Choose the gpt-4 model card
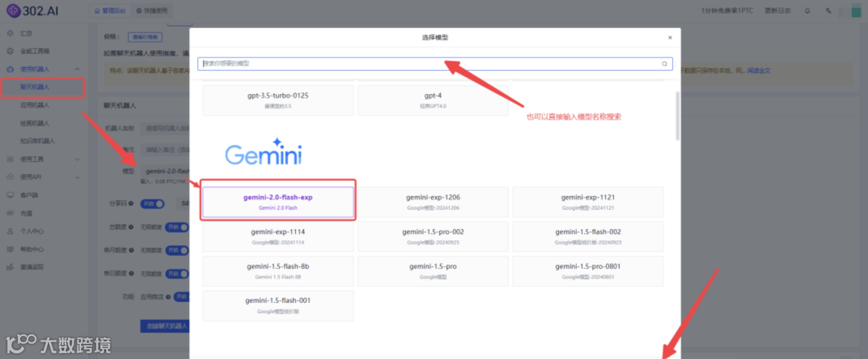This screenshot has width=868, height=359. tap(433, 100)
